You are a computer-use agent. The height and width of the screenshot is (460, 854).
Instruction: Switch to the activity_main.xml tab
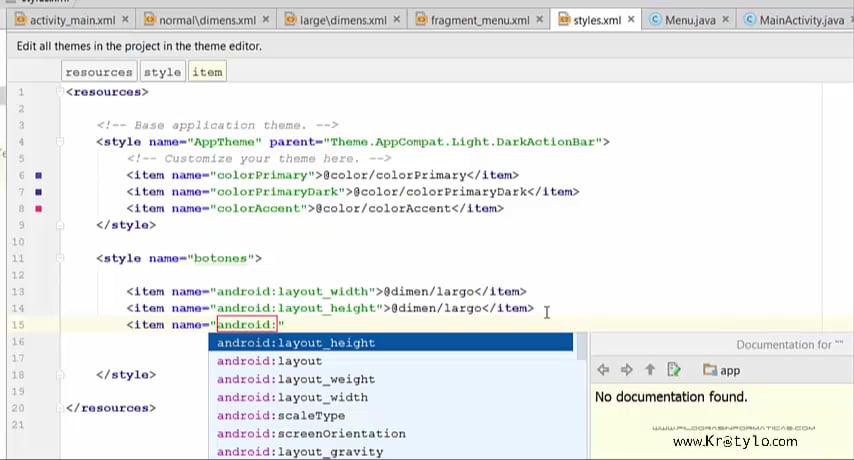pyautogui.click(x=72, y=20)
